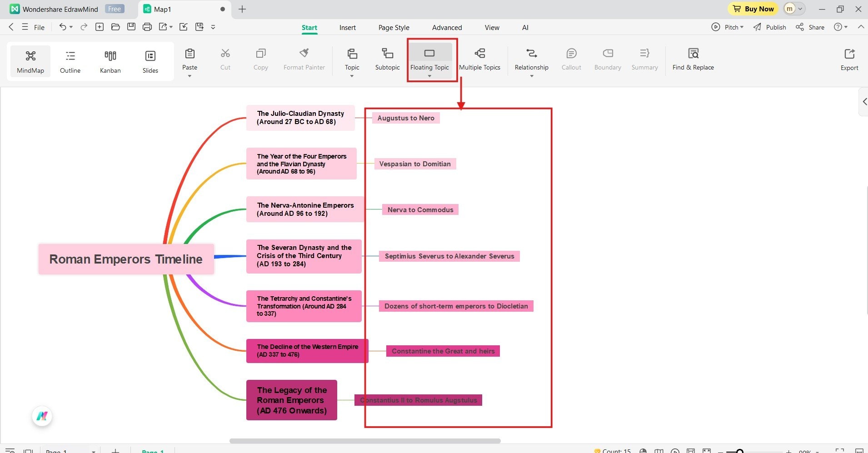Open the Help menu dropdown
This screenshot has width=868, height=453.
pyautogui.click(x=841, y=27)
